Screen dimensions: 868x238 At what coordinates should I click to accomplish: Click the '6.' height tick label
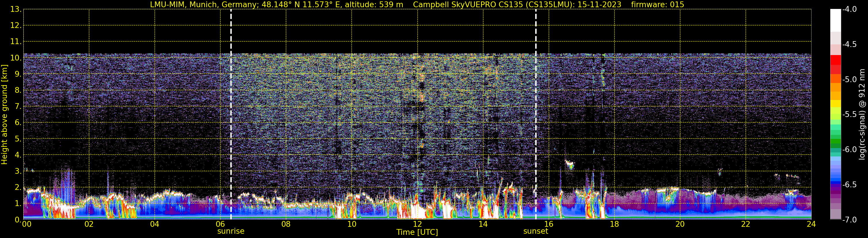point(18,122)
